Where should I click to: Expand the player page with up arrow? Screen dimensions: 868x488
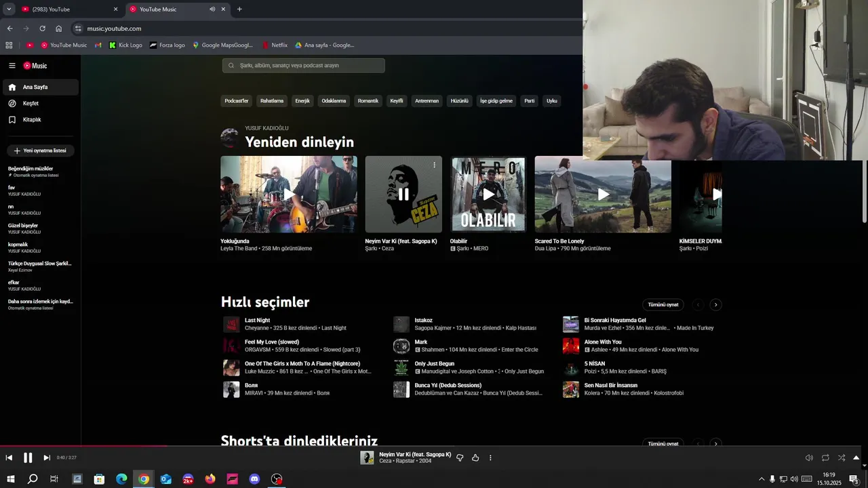tap(856, 457)
